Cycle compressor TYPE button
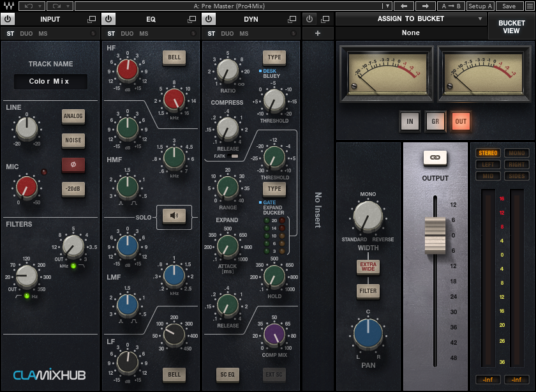 [274, 57]
